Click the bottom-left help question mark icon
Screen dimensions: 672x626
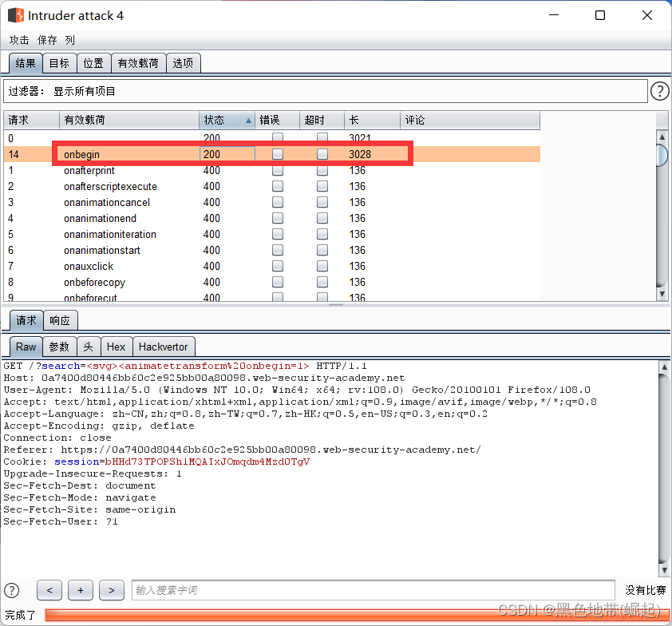[x=11, y=590]
